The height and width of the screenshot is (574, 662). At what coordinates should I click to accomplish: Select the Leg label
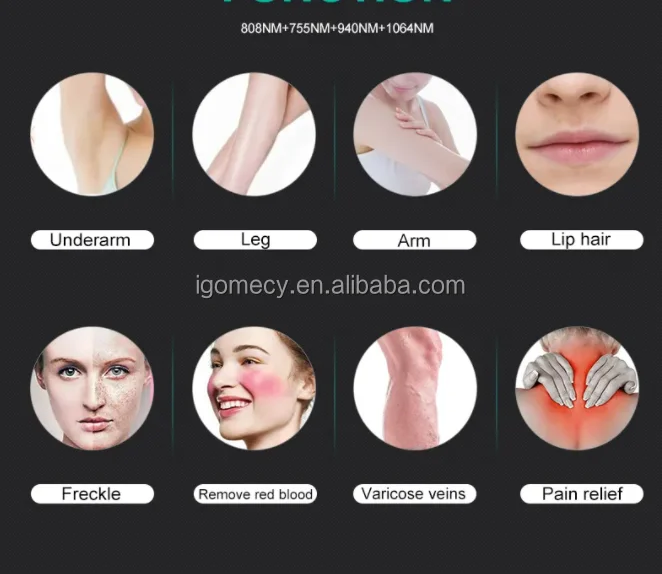pyautogui.click(x=255, y=240)
